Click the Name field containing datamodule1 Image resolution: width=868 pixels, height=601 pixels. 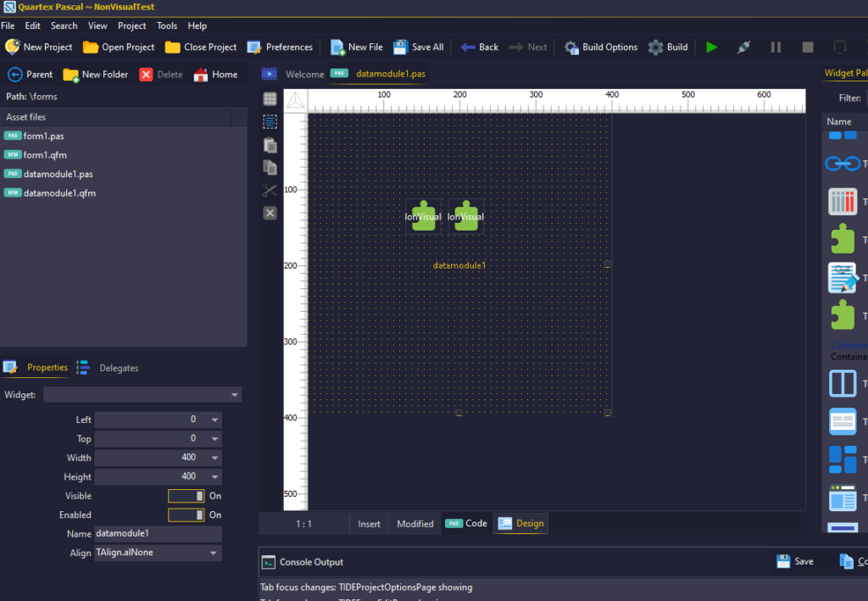pos(157,534)
